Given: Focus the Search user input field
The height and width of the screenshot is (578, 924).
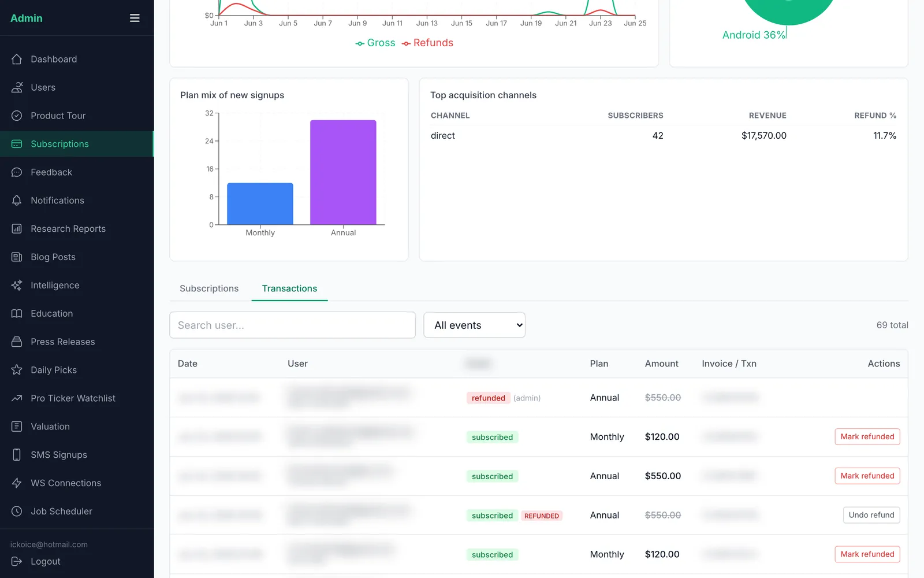Looking at the screenshot, I should tap(292, 325).
